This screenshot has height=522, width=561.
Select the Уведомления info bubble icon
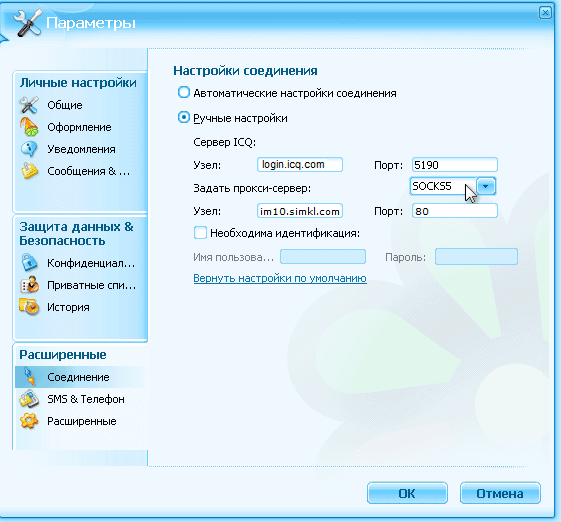(29, 149)
